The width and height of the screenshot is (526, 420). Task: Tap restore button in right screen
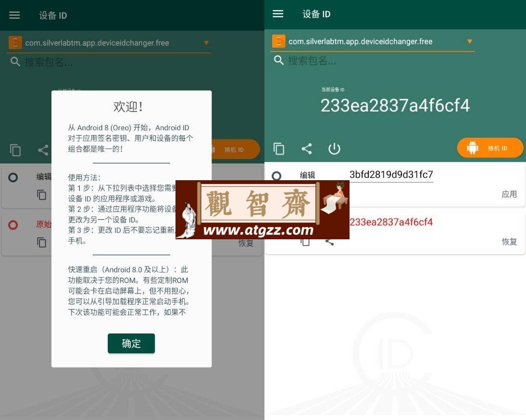click(x=509, y=242)
